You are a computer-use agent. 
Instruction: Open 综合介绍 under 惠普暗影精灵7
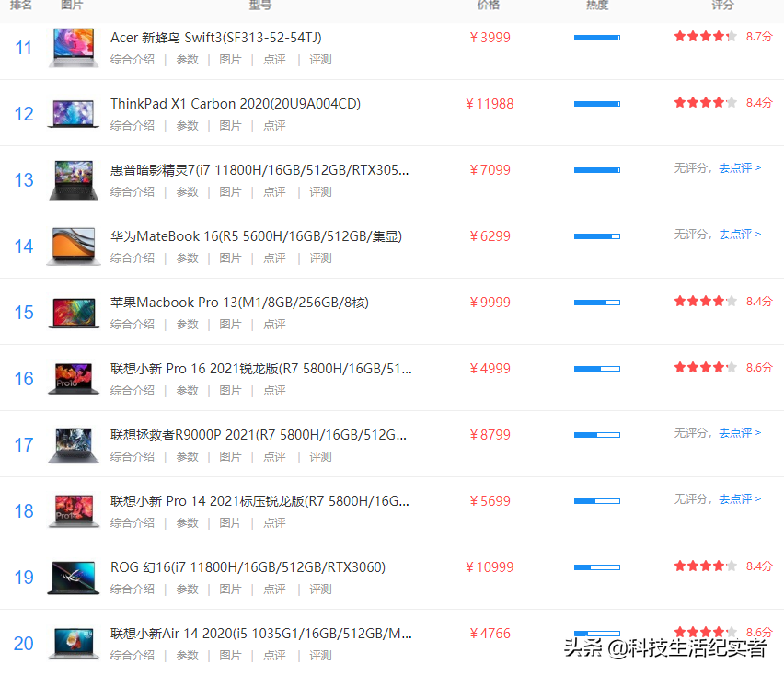coord(133,192)
